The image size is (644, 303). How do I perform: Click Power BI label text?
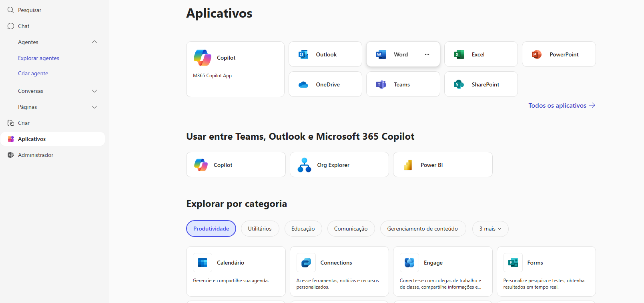(x=431, y=165)
